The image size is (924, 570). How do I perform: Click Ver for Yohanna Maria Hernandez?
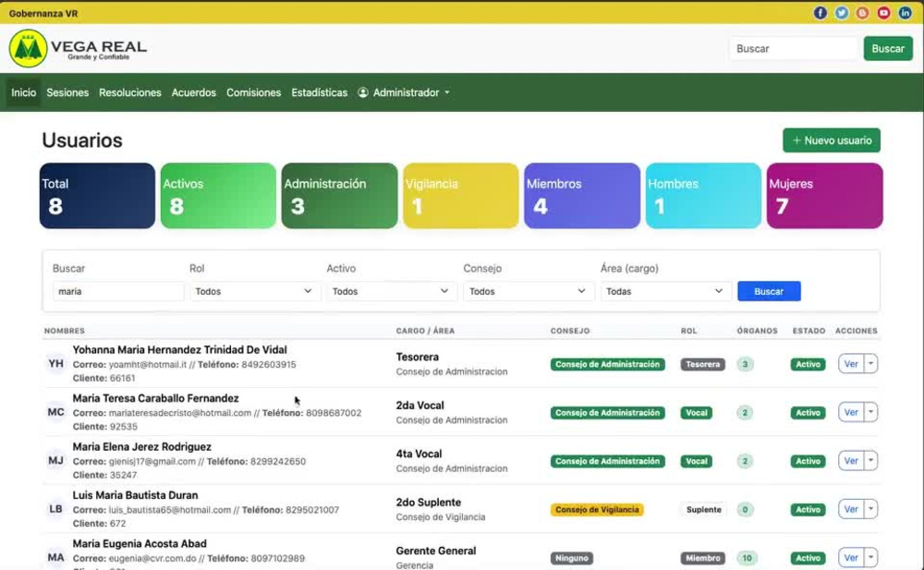pyautogui.click(x=851, y=364)
